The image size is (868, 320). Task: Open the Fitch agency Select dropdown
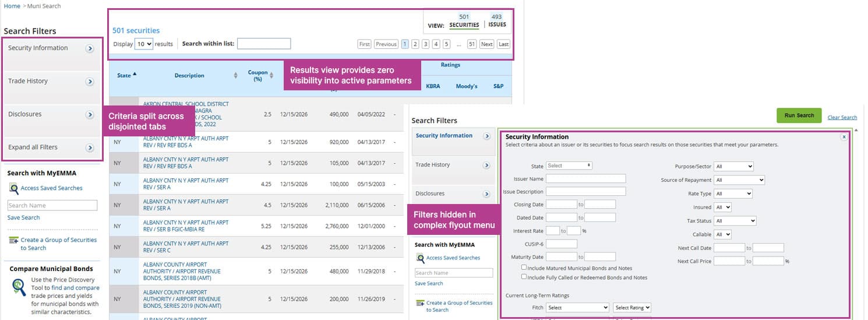[x=577, y=307]
